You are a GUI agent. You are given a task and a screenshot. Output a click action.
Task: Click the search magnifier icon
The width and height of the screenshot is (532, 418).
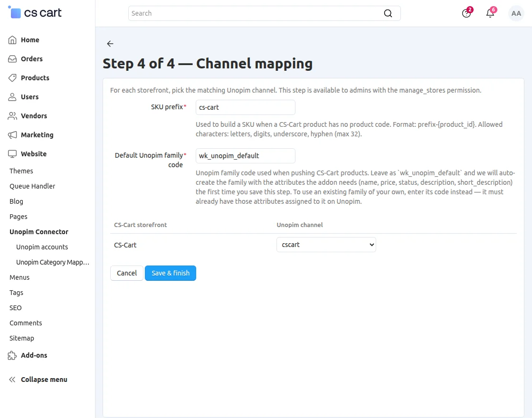(388, 13)
